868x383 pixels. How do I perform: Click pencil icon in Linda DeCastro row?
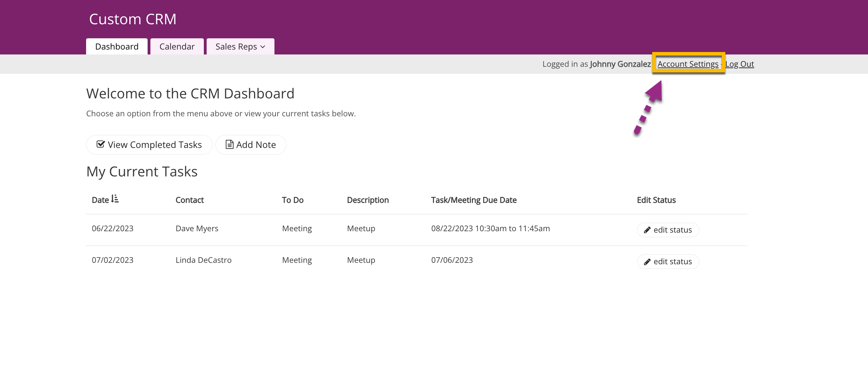pyautogui.click(x=647, y=262)
